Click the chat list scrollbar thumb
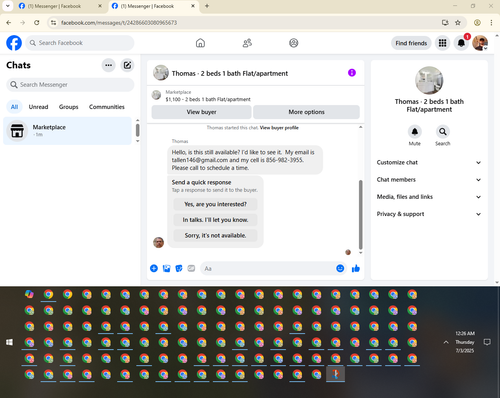This screenshot has height=398, width=500. [137, 130]
